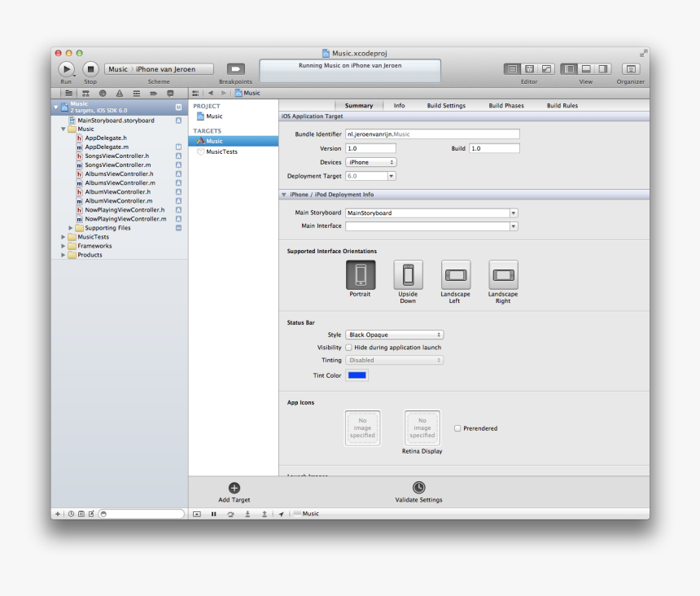700x596 pixels.
Task: Open the Breakpoint navigator
Action: click(154, 93)
